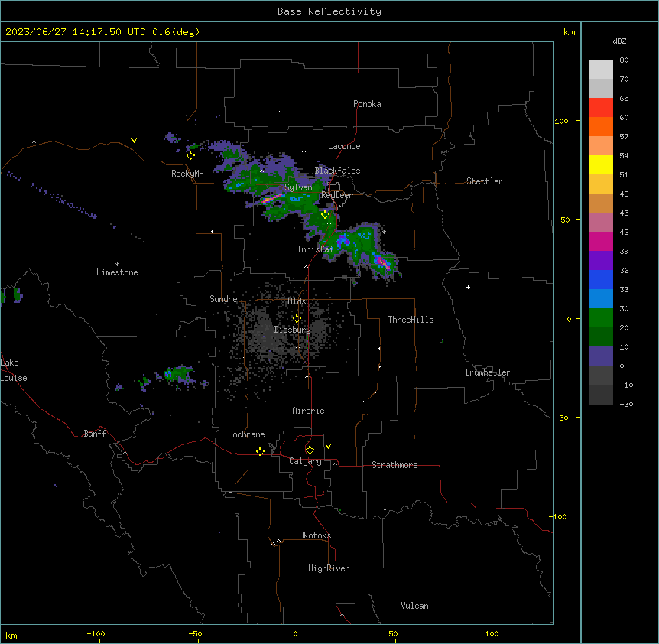
Task: Click the yellow diamond marker south of RedDeer
Action: pyautogui.click(x=326, y=215)
